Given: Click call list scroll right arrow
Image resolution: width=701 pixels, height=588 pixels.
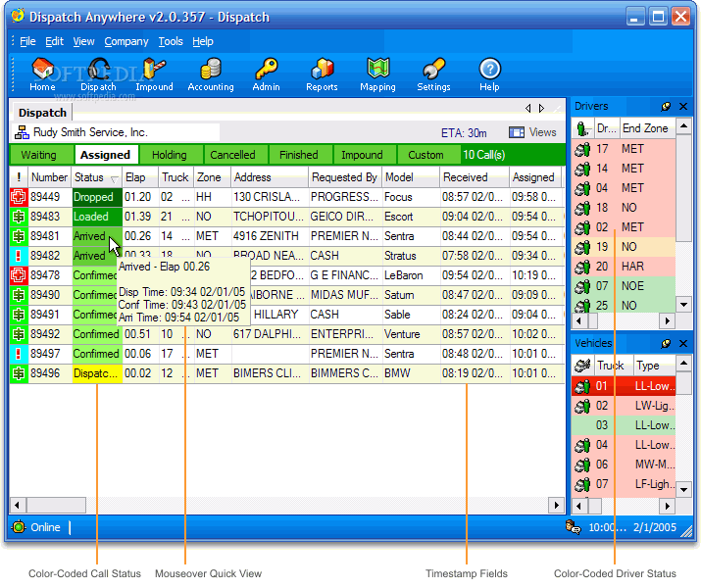Looking at the screenshot, I should [556, 506].
